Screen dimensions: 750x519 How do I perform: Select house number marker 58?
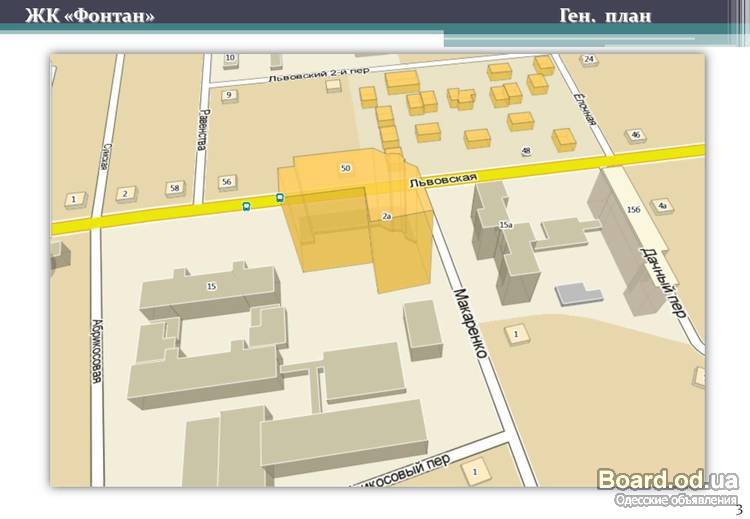pyautogui.click(x=174, y=188)
